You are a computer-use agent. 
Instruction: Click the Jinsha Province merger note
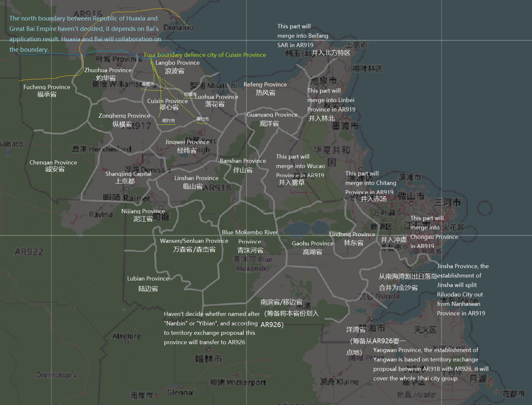[463, 289]
